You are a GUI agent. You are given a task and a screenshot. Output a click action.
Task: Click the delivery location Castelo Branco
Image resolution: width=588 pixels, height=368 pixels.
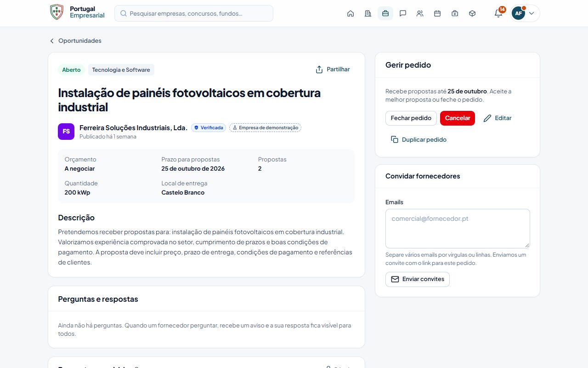click(x=183, y=193)
